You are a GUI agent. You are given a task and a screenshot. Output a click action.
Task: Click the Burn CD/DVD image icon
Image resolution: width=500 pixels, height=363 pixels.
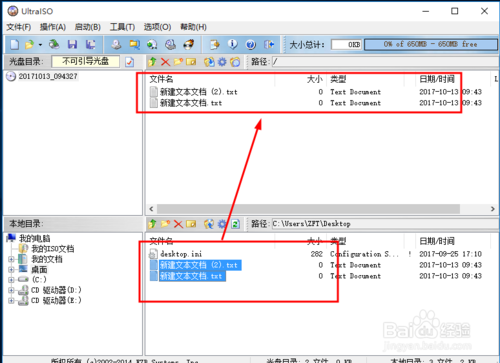point(189,44)
